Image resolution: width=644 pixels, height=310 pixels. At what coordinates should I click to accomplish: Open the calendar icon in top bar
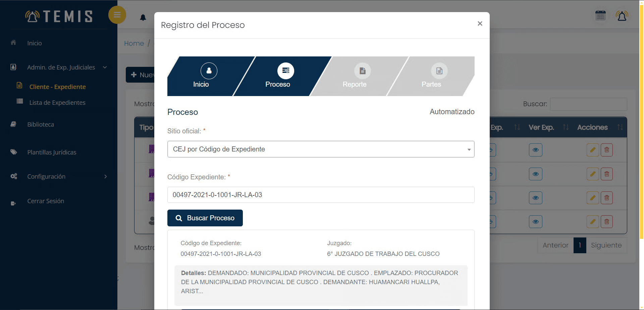[600, 15]
